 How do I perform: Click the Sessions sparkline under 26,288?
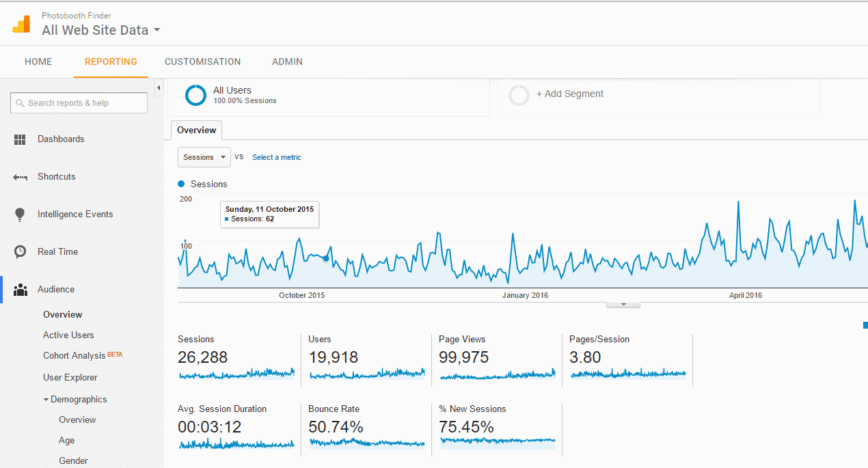tap(236, 374)
